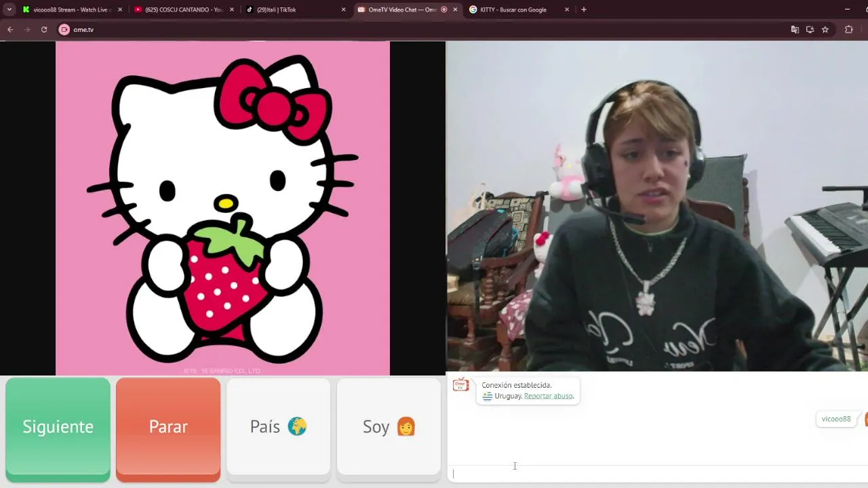Screen dimensions: 868x488
Task: Open the install app icon in address bar
Action: 810,30
